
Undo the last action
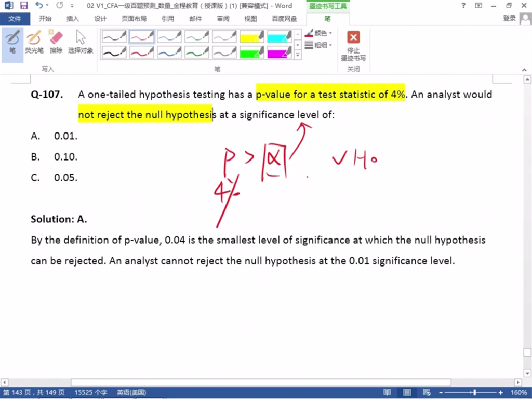pos(39,5)
